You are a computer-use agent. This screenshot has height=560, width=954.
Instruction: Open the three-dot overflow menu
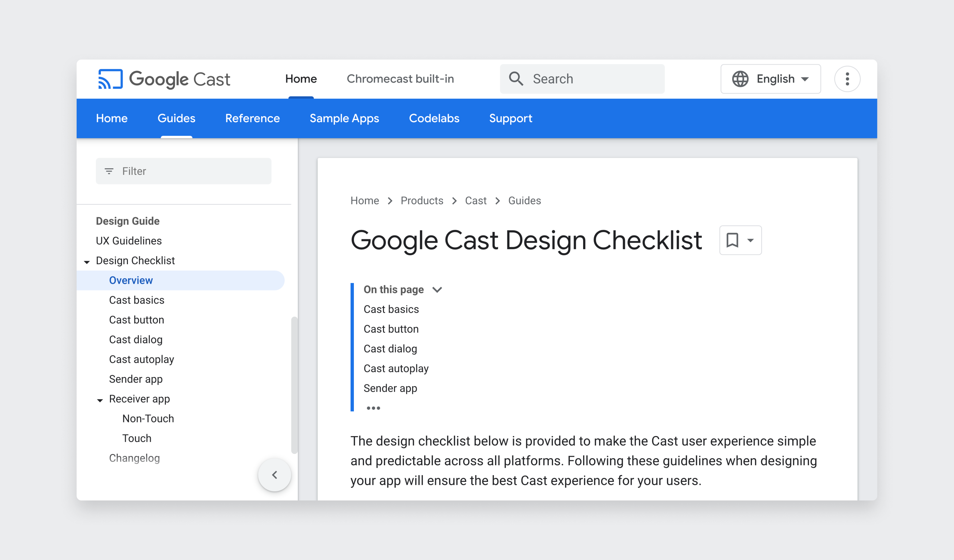click(x=847, y=79)
